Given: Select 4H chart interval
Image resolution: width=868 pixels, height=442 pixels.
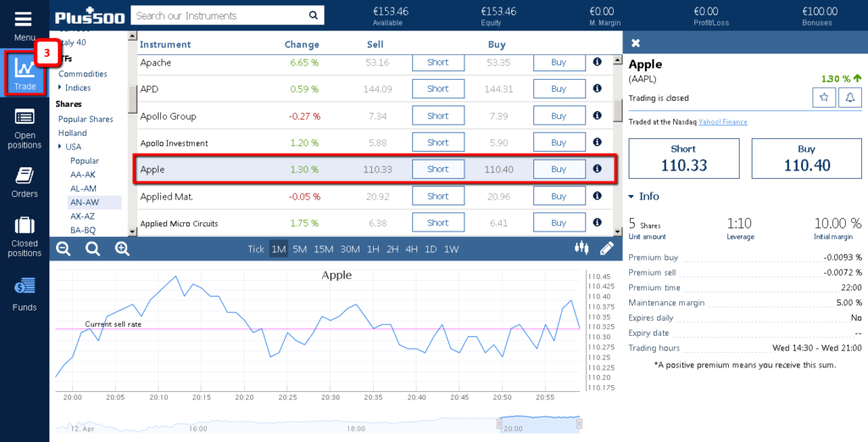Looking at the screenshot, I should [411, 249].
